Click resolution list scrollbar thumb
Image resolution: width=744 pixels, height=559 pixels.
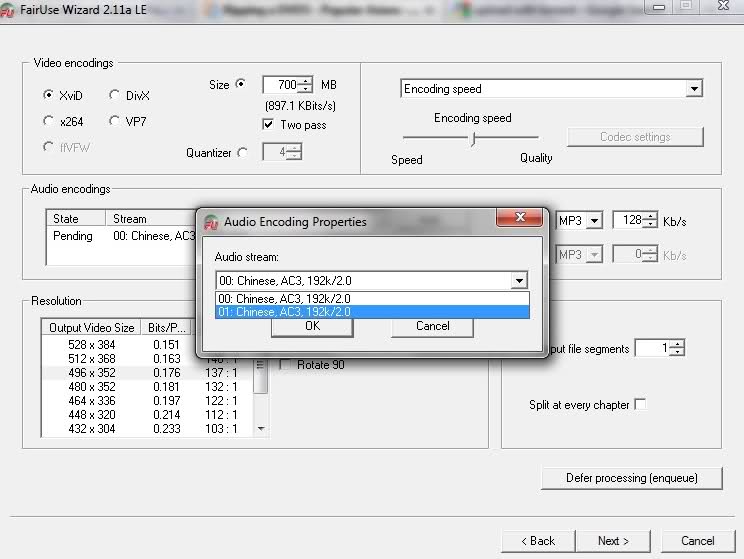[260, 376]
